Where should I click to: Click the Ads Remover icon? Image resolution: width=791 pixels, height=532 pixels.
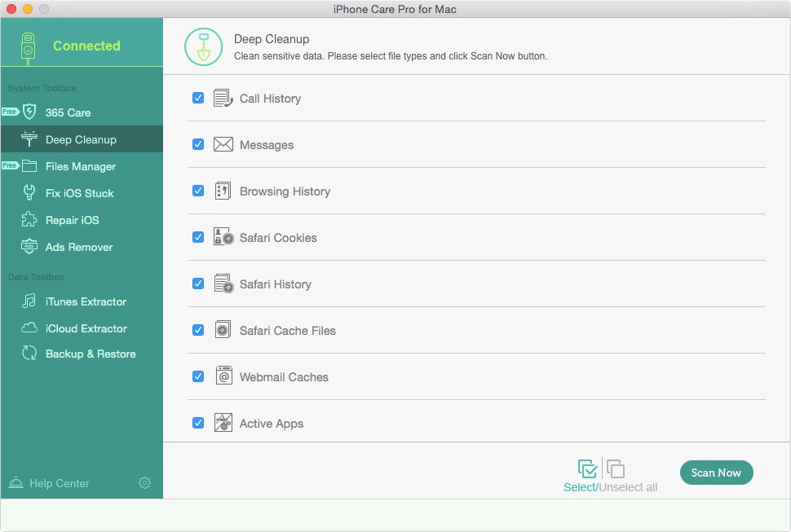click(x=29, y=246)
